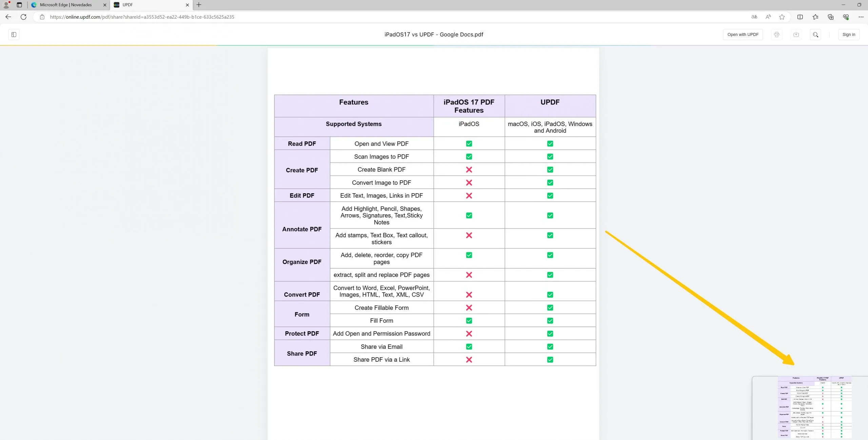Click the Create PDF category cell
This screenshot has width=868, height=440.
pyautogui.click(x=302, y=169)
